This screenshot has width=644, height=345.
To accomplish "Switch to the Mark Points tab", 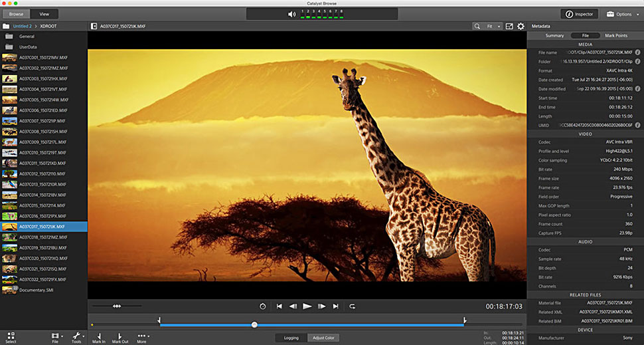I will (x=615, y=35).
